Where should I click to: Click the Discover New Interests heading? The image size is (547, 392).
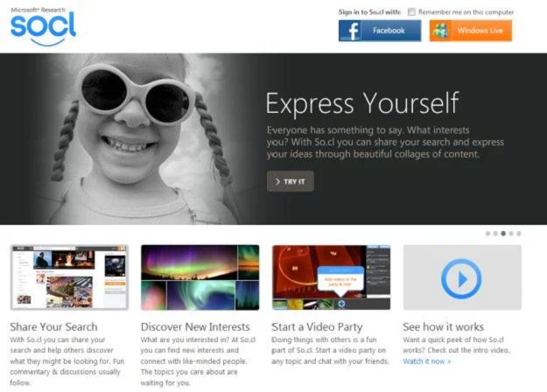195,327
